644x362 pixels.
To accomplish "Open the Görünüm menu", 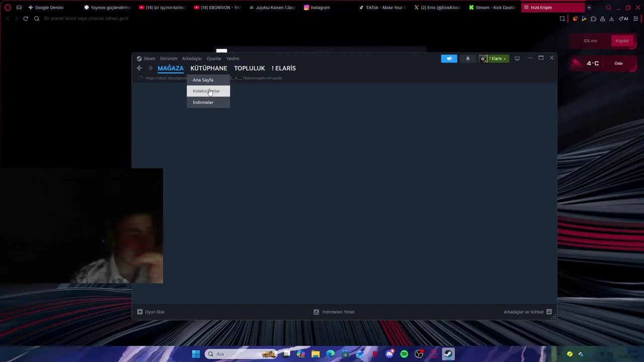I will [169, 58].
